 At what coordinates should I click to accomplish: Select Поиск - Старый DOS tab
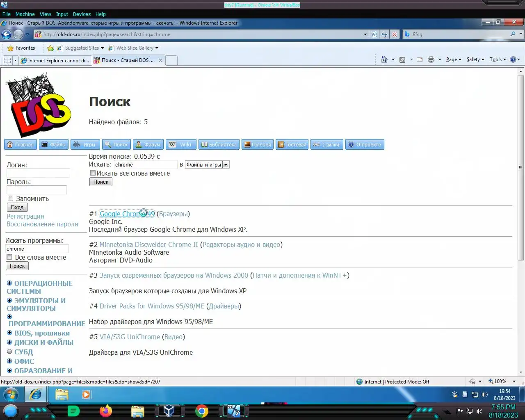128,60
